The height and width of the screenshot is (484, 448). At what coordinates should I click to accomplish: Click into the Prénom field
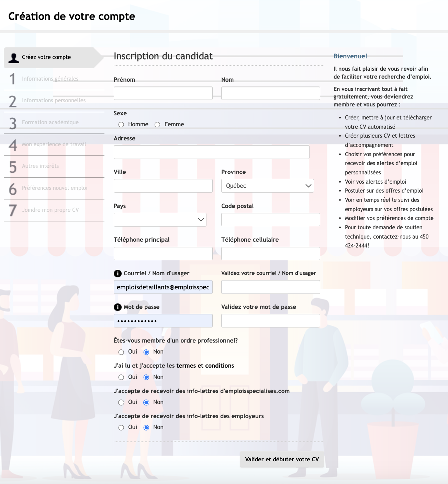coord(163,93)
